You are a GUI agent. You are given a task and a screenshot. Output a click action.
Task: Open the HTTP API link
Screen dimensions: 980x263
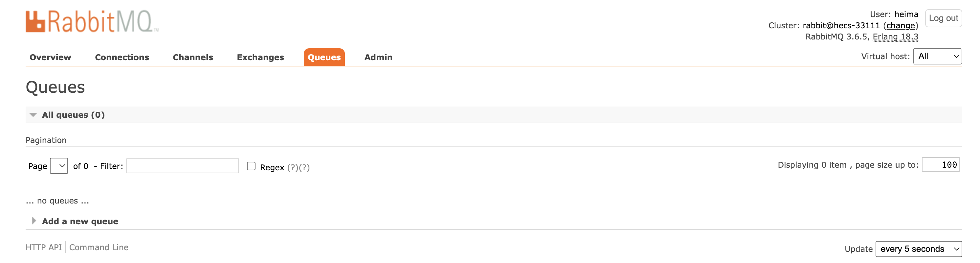point(43,248)
